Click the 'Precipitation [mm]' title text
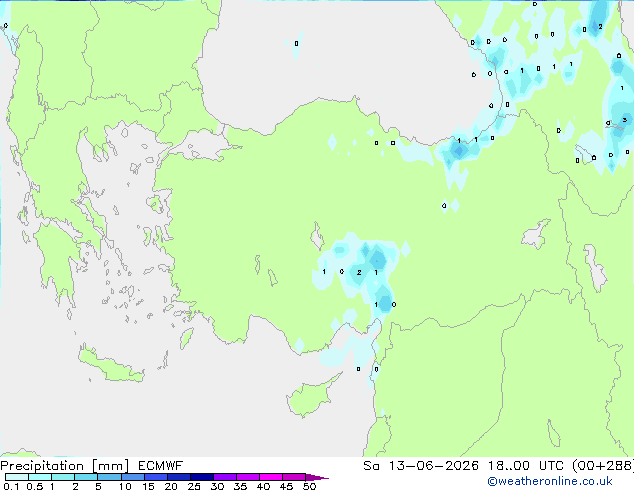The width and height of the screenshot is (634, 490). [65, 466]
